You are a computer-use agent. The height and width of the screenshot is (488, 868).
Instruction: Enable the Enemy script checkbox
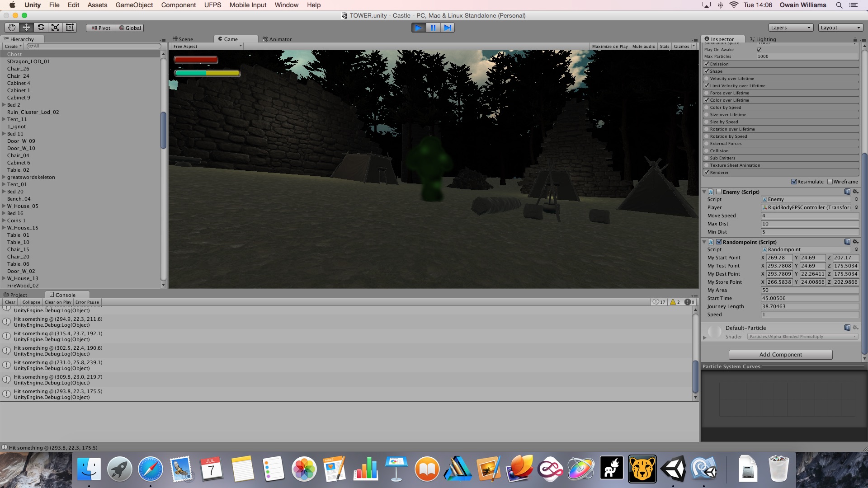coord(719,192)
